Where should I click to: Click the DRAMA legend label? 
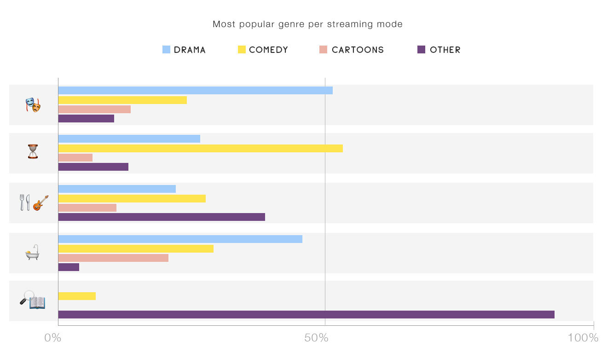(x=190, y=50)
